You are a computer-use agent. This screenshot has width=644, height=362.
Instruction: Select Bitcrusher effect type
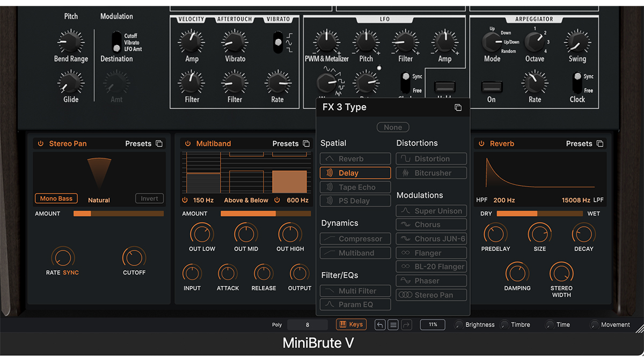coord(431,173)
